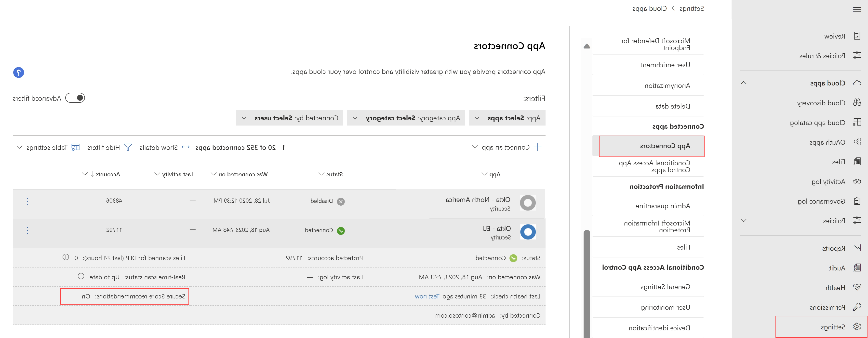
Task: Open the Health section icon
Action: tap(857, 287)
